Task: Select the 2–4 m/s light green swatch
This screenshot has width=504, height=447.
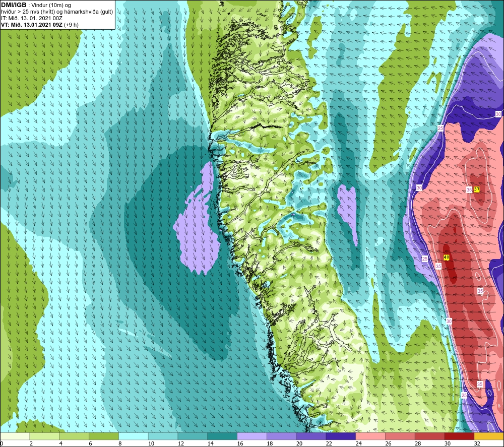Action: pyautogui.click(x=45, y=436)
